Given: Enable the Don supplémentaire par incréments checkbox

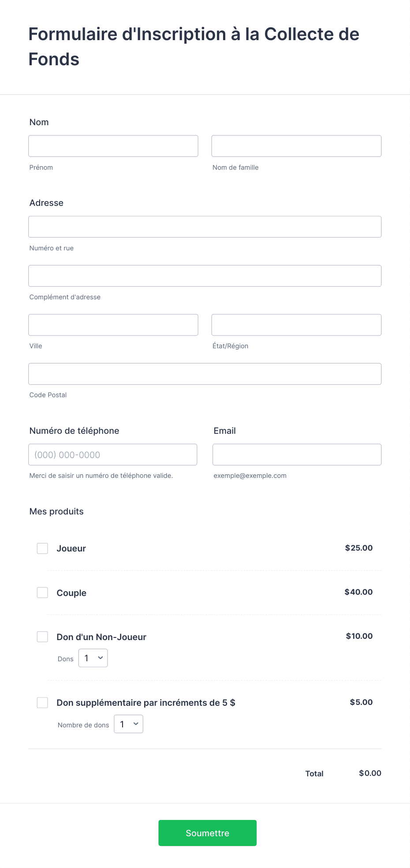Looking at the screenshot, I should click(42, 703).
